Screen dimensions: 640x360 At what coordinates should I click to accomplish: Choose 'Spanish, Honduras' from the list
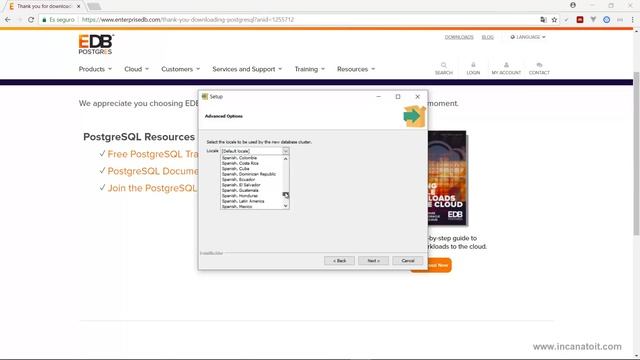pyautogui.click(x=251, y=196)
